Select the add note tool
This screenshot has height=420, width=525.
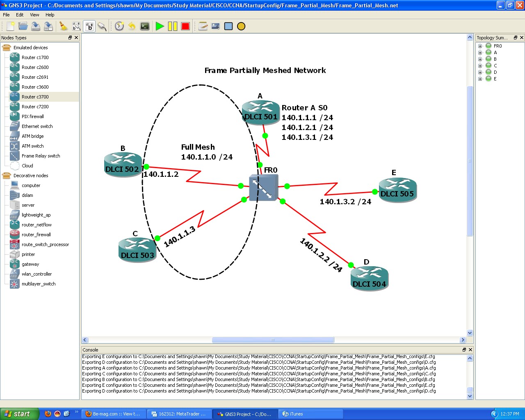203,26
